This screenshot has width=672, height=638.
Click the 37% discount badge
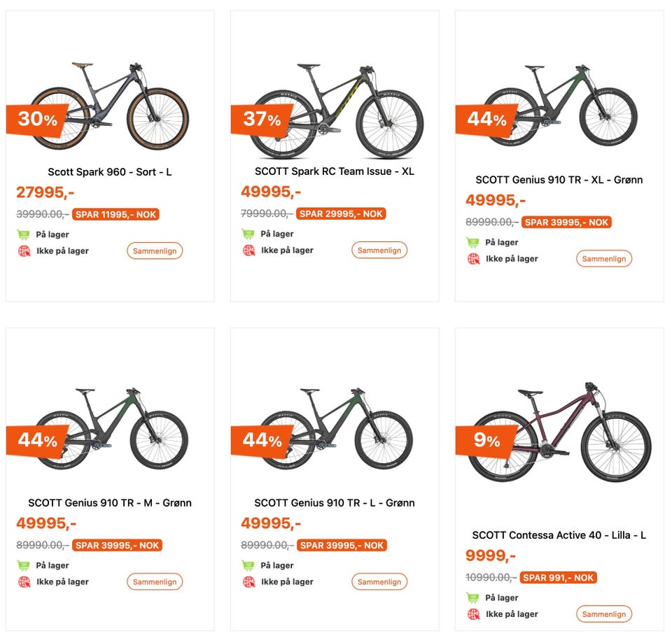(x=260, y=119)
